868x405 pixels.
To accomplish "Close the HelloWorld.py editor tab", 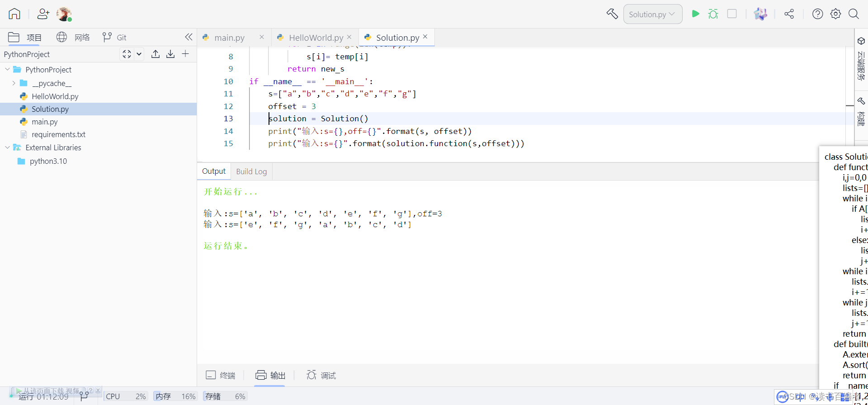I will [x=349, y=37].
